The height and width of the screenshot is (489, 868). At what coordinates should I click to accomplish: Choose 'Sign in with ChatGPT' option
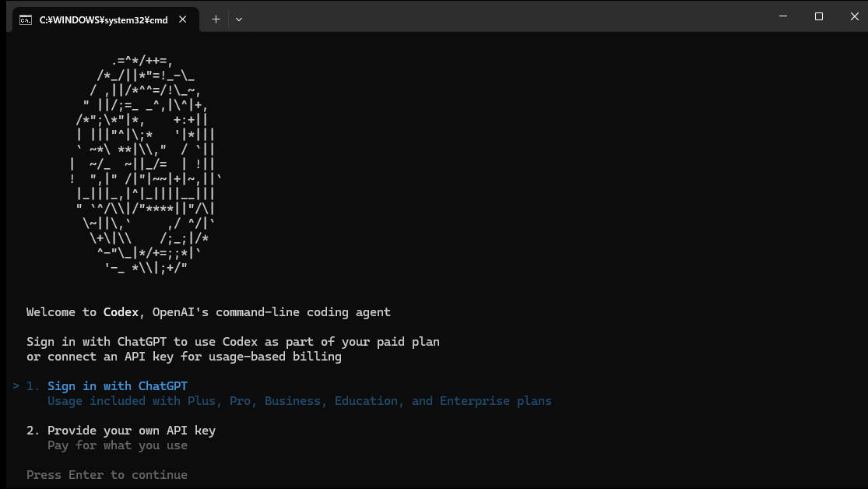[118, 386]
